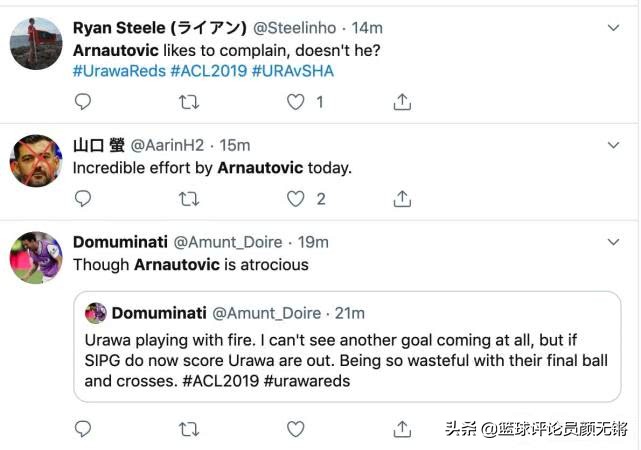
Task: Reply to Ryan Steele's tweet
Action: [83, 102]
